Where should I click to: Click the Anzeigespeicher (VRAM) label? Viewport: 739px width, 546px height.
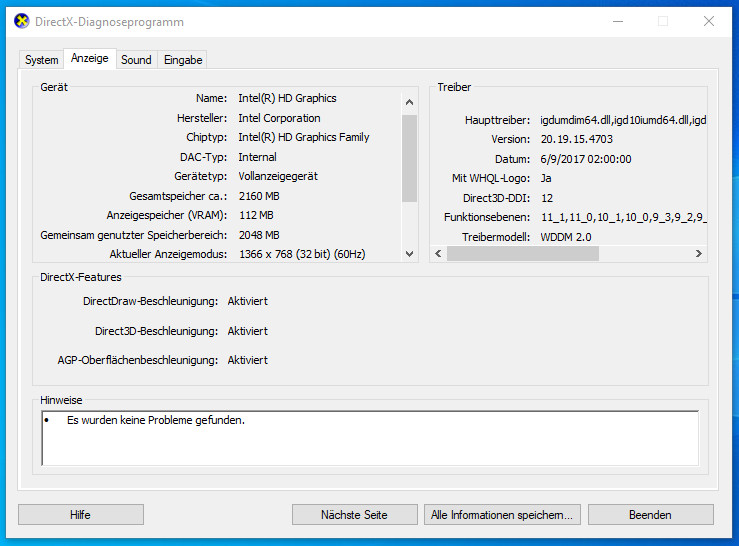166,215
